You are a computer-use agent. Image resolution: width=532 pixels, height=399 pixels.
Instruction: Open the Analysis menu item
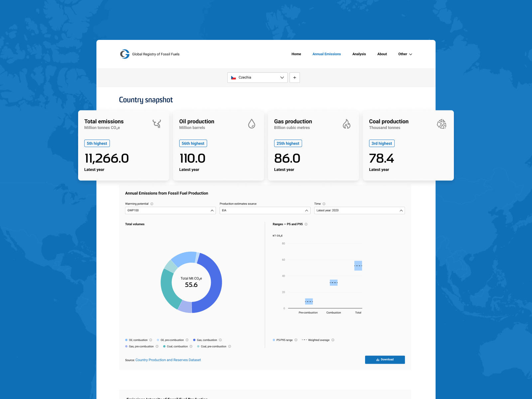(359, 54)
